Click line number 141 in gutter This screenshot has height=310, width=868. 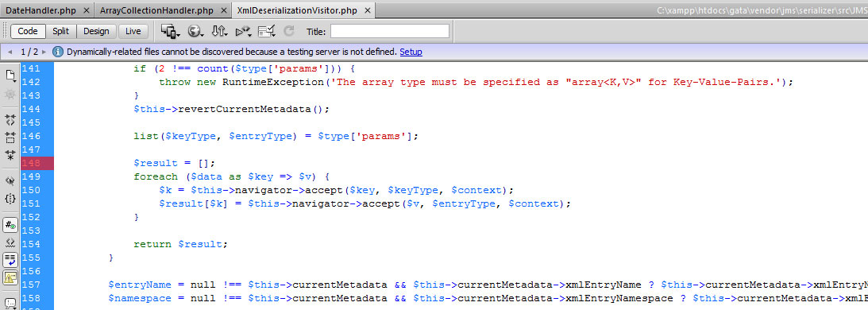pos(30,69)
